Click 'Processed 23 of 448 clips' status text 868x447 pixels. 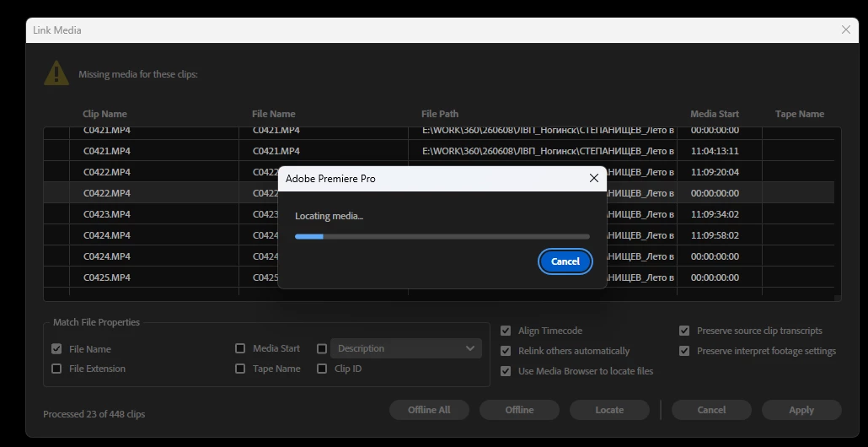click(94, 414)
